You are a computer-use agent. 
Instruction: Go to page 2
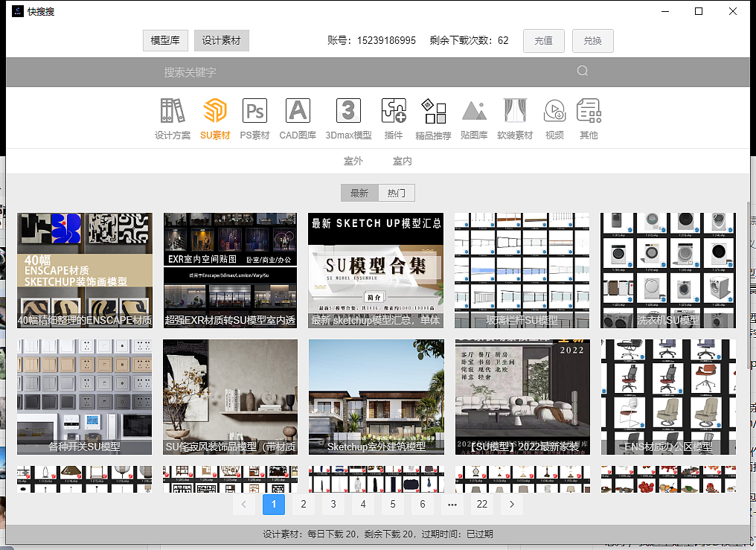click(304, 504)
